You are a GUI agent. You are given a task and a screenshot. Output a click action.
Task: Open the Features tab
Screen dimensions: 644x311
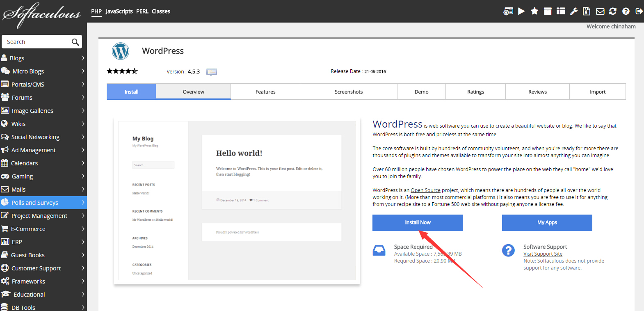(265, 91)
